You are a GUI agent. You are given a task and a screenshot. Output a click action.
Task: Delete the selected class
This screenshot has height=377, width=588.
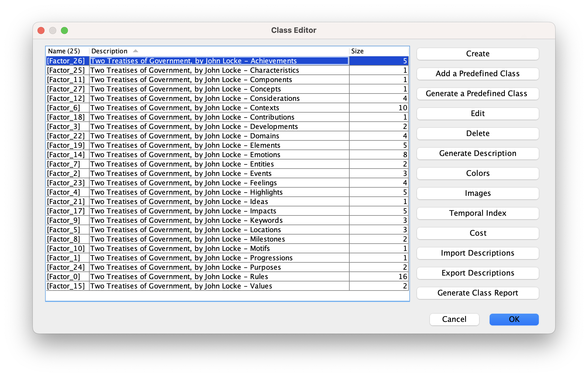coord(477,134)
